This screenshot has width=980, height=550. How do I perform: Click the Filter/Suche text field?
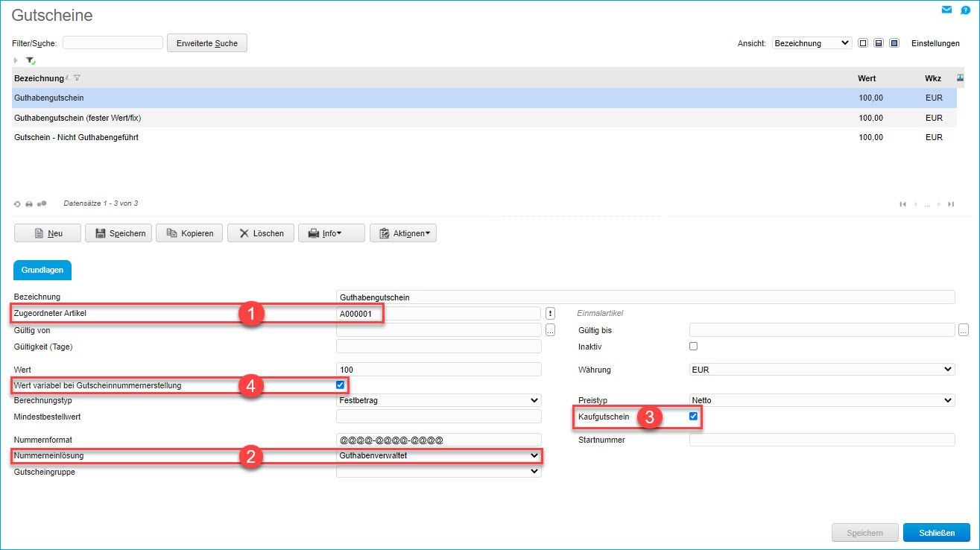click(x=113, y=43)
